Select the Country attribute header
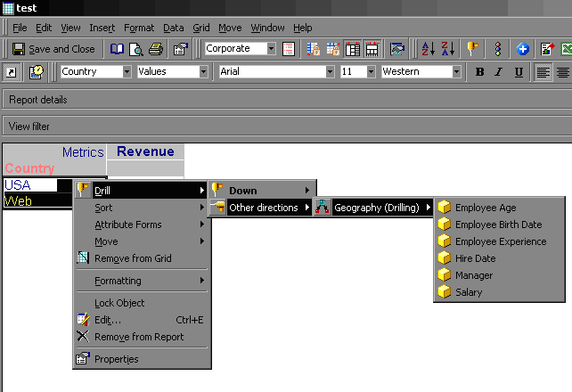 pyautogui.click(x=29, y=168)
